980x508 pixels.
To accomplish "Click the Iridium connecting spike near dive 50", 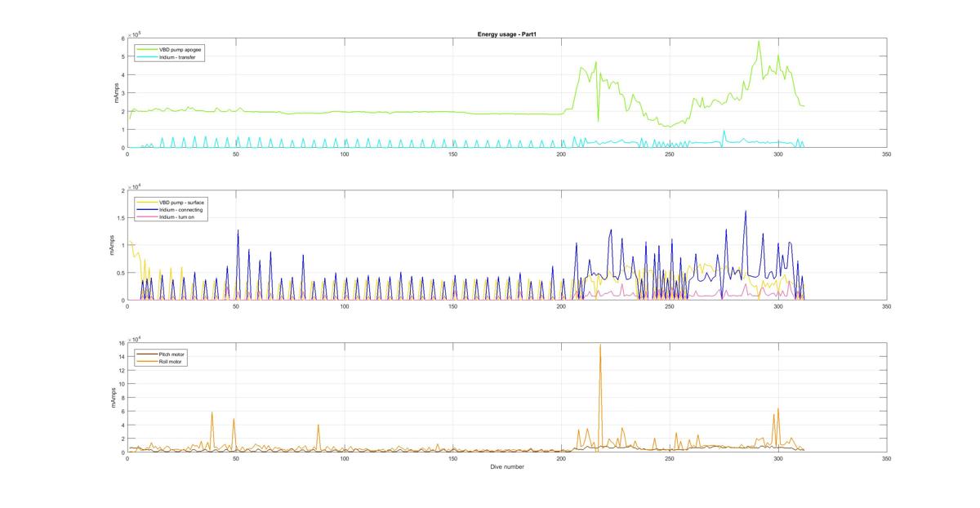I will [x=238, y=231].
